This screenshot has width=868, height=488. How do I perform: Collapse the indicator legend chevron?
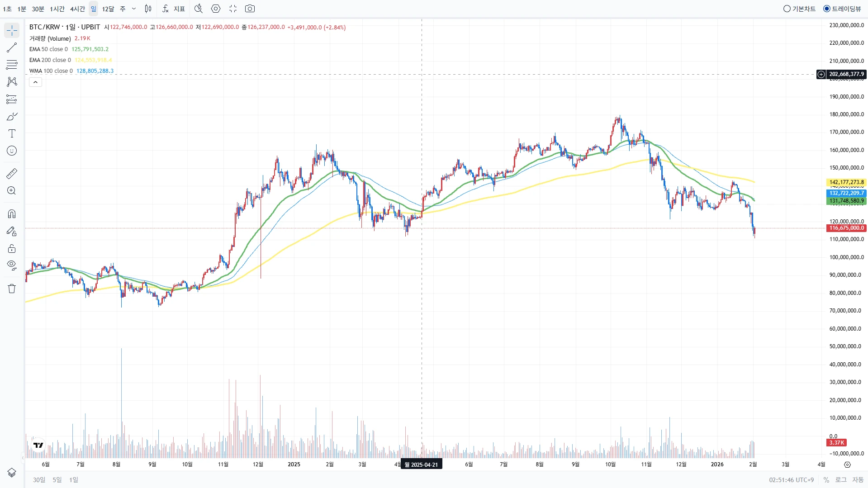click(x=35, y=82)
